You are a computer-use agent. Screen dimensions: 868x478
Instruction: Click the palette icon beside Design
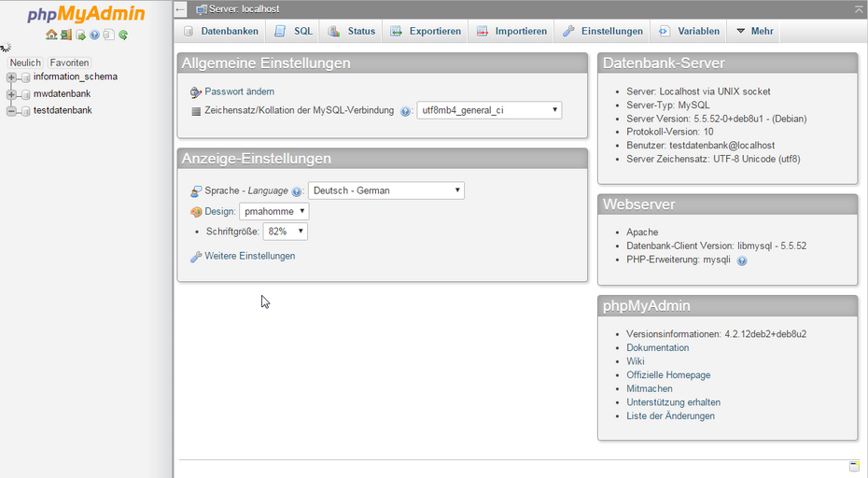click(196, 212)
